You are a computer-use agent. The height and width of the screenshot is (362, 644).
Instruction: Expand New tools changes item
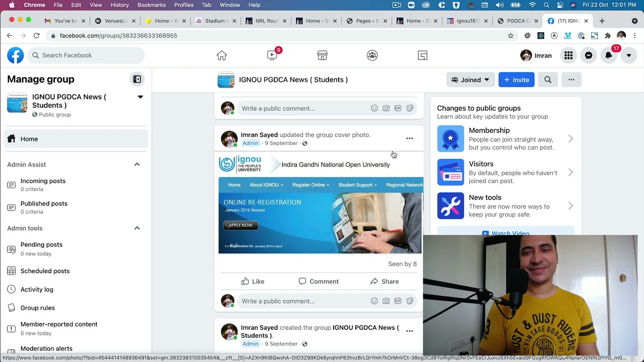[506, 206]
